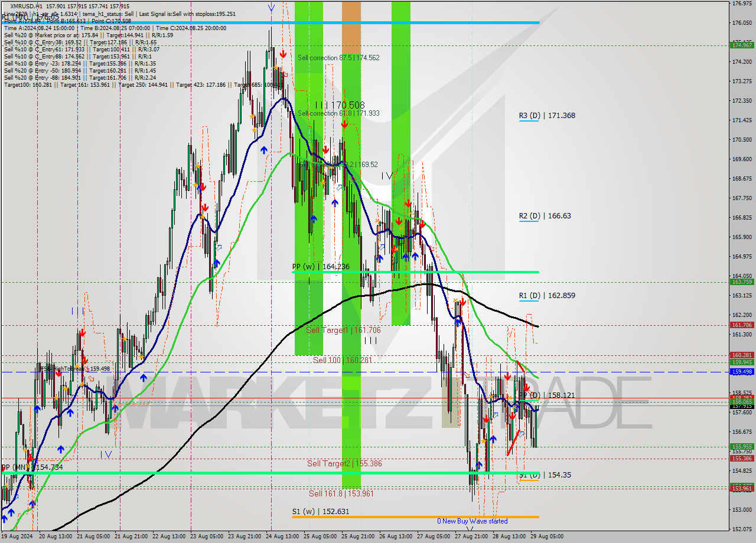This screenshot has width=756, height=543.
Task: Click the '19 Aug 2024' date axis label
Action: tap(17, 537)
